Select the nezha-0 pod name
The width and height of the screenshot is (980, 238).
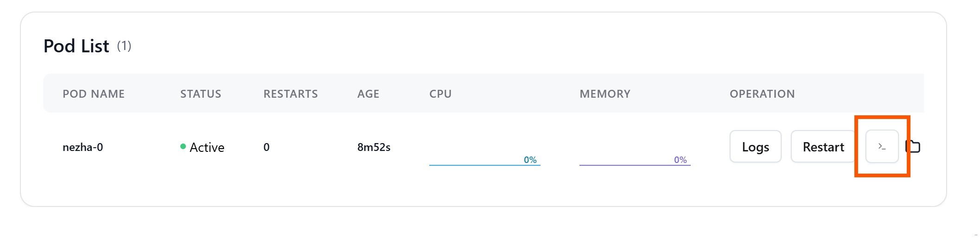click(83, 147)
